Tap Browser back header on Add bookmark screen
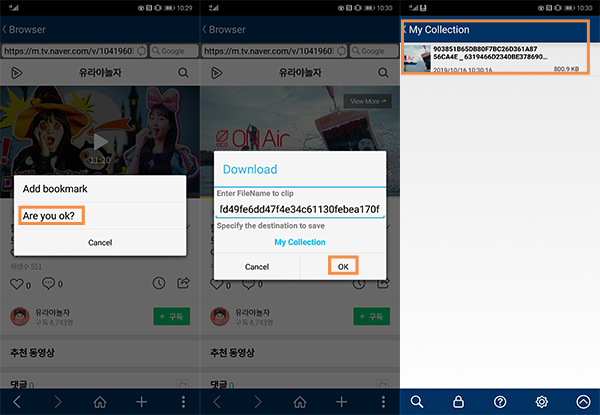 tap(24, 29)
